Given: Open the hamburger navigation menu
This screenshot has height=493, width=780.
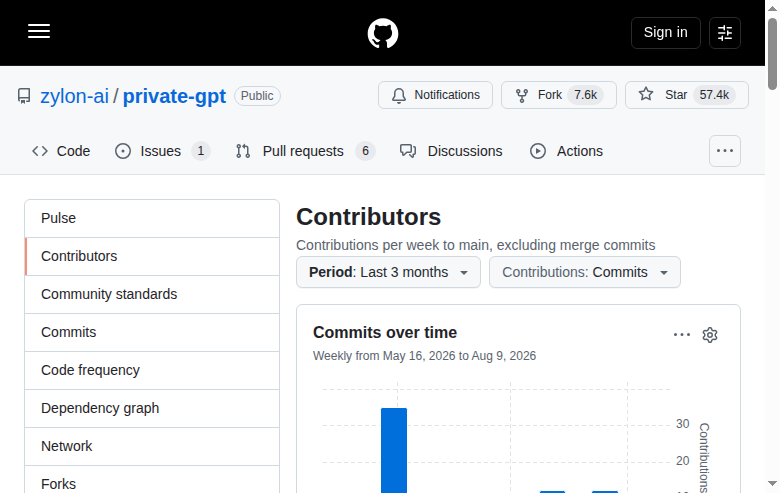Looking at the screenshot, I should click(x=39, y=31).
